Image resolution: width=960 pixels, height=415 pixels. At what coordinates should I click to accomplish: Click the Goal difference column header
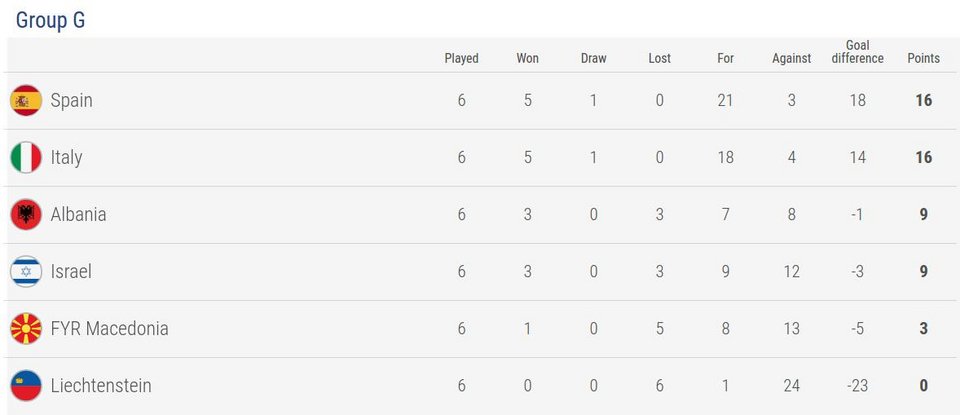click(857, 51)
